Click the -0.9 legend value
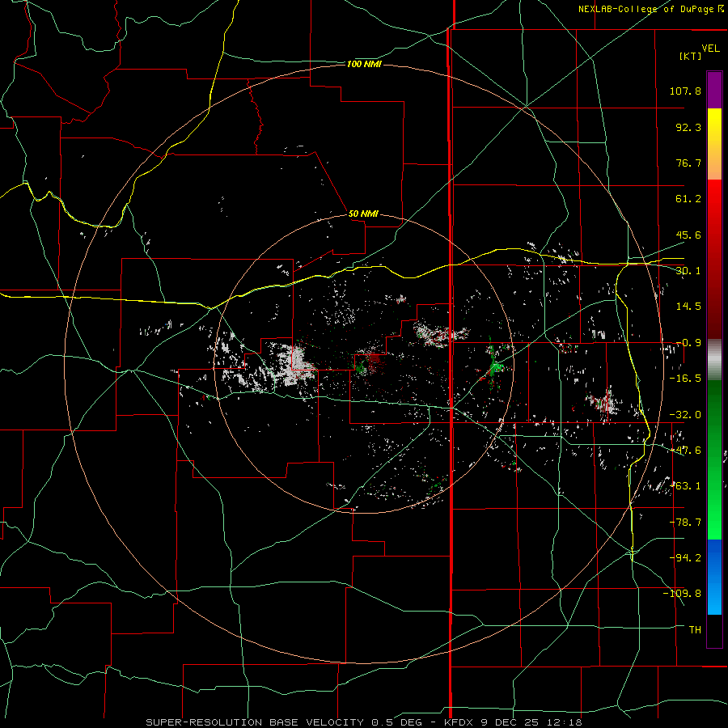The image size is (728, 728). [x=688, y=343]
